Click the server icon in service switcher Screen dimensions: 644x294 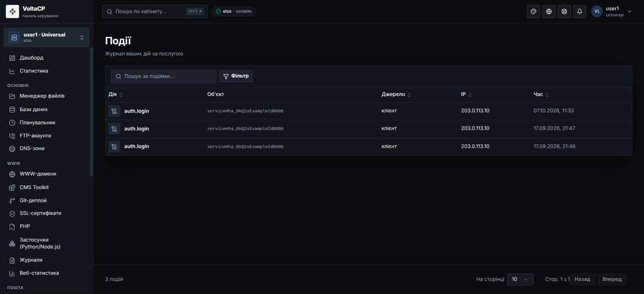(14, 37)
